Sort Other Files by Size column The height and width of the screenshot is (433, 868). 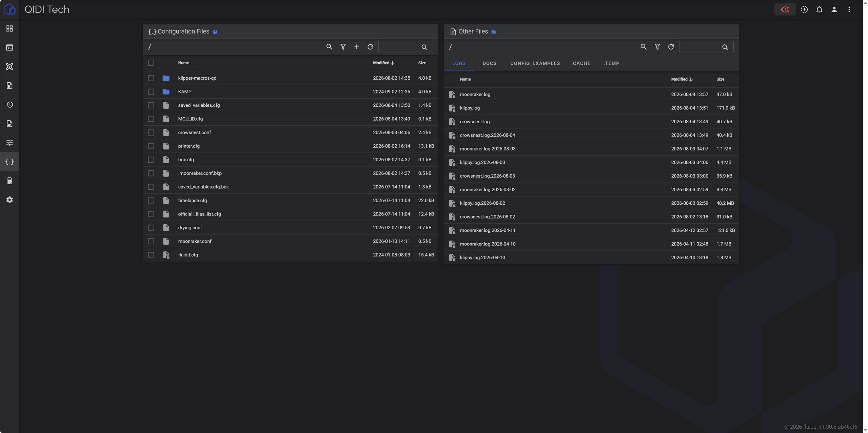click(720, 79)
